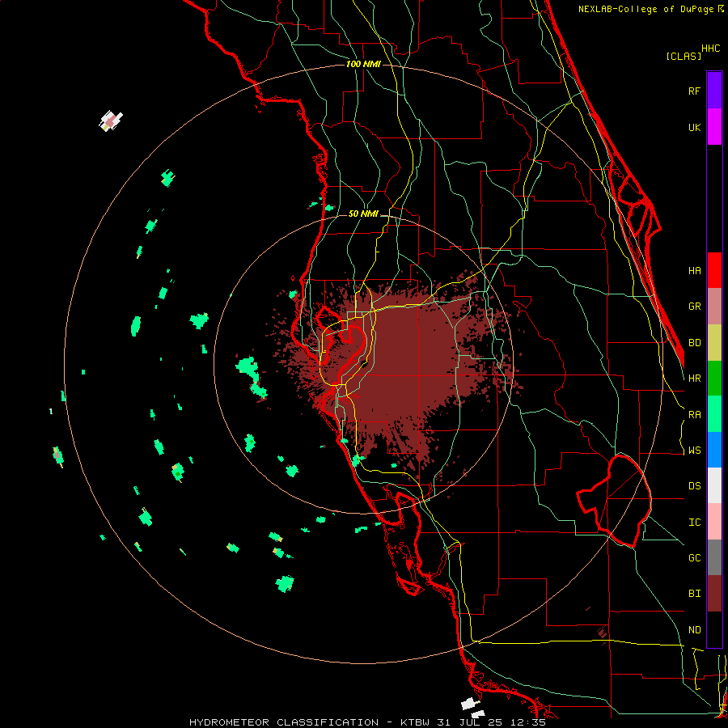Select the gray GC legend swatch
Screen dimensions: 728x728
click(x=714, y=557)
